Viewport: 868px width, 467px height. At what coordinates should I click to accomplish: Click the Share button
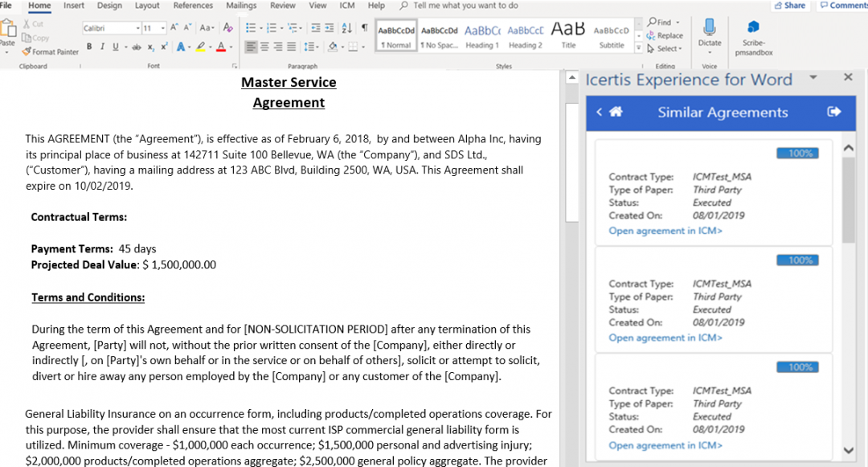pyautogui.click(x=789, y=6)
